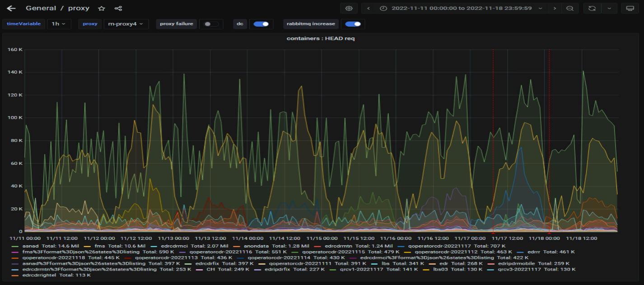Disable the dc toggle switch
Screen dimensions: 644x285
tap(261, 24)
